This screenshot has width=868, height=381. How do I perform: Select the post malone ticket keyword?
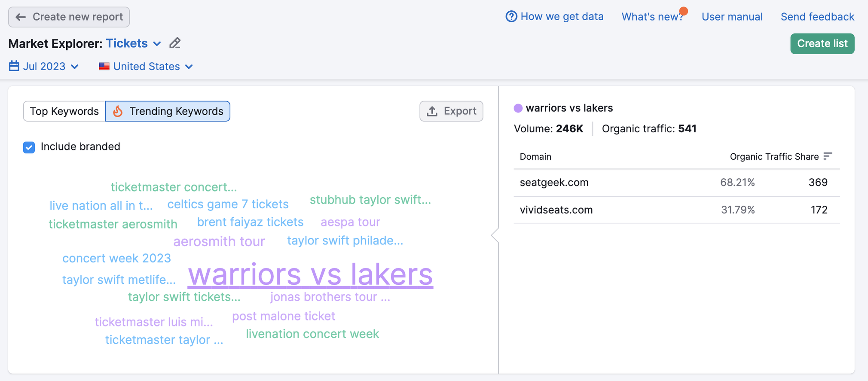(x=284, y=316)
